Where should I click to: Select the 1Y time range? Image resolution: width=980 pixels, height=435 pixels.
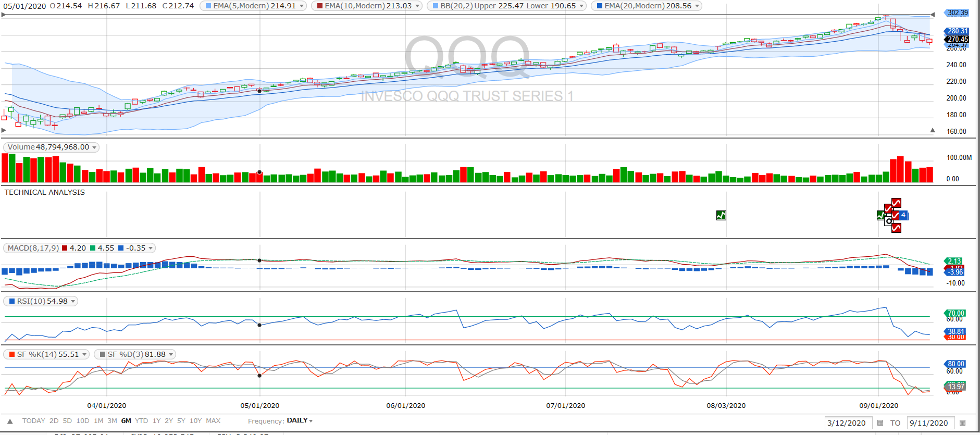tap(156, 421)
